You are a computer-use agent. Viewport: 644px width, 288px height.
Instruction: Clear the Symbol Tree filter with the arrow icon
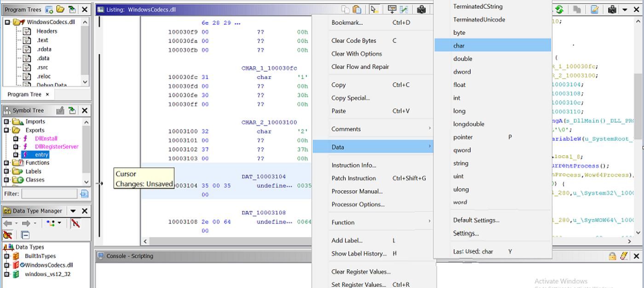84,194
